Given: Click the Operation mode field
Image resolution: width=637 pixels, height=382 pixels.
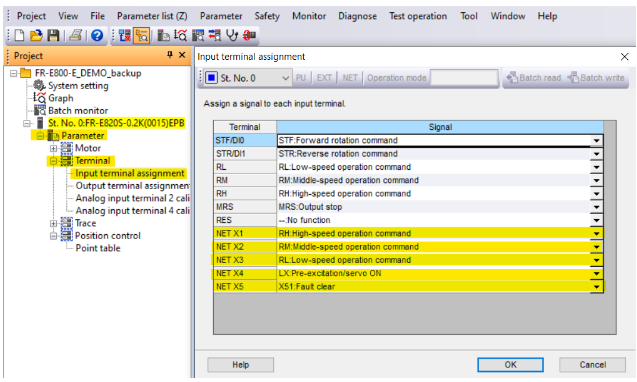Looking at the screenshot, I should tap(464, 78).
